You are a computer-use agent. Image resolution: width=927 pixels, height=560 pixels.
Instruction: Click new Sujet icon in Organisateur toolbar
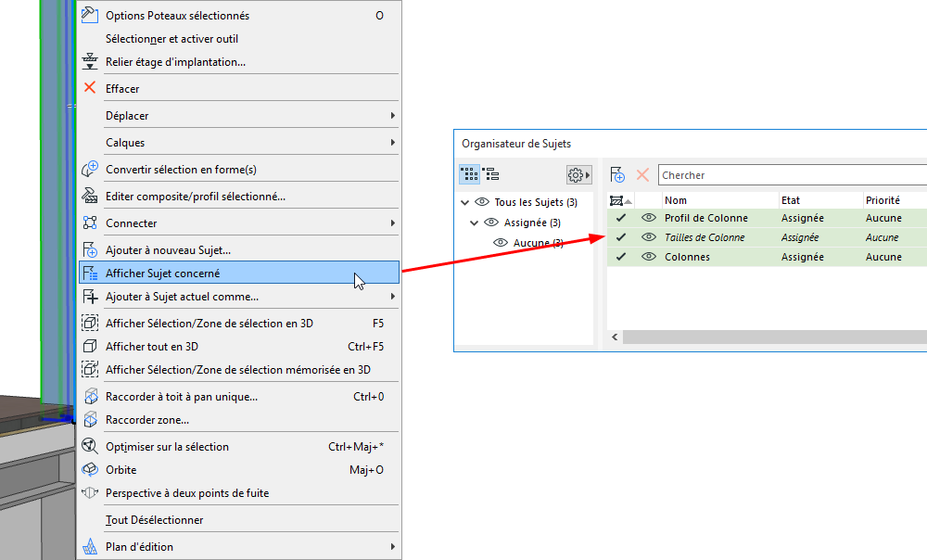point(617,175)
